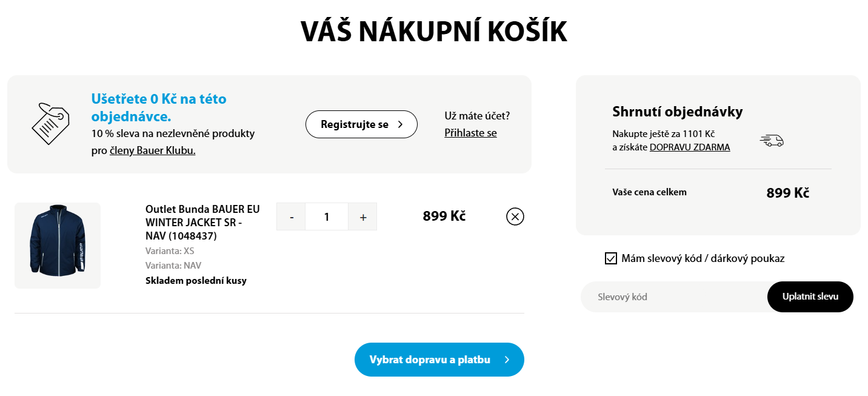Click the discount tag icon
This screenshot has width=868, height=396.
tap(49, 123)
